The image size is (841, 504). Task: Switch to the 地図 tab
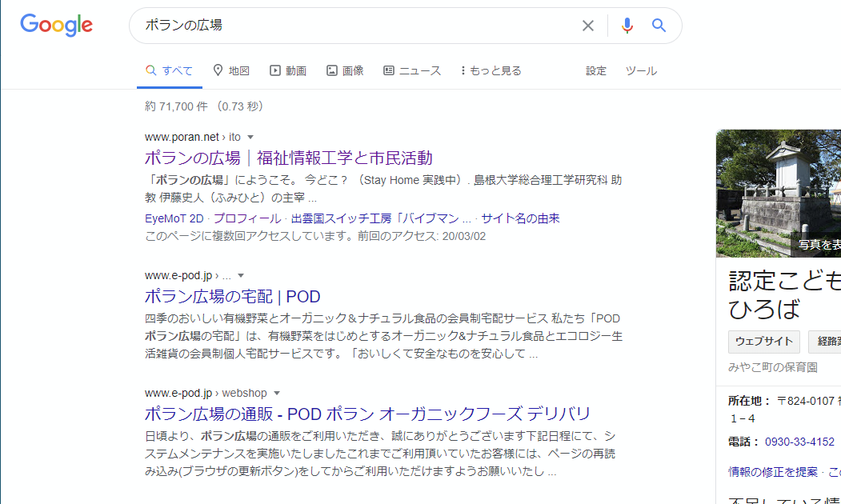click(x=231, y=70)
